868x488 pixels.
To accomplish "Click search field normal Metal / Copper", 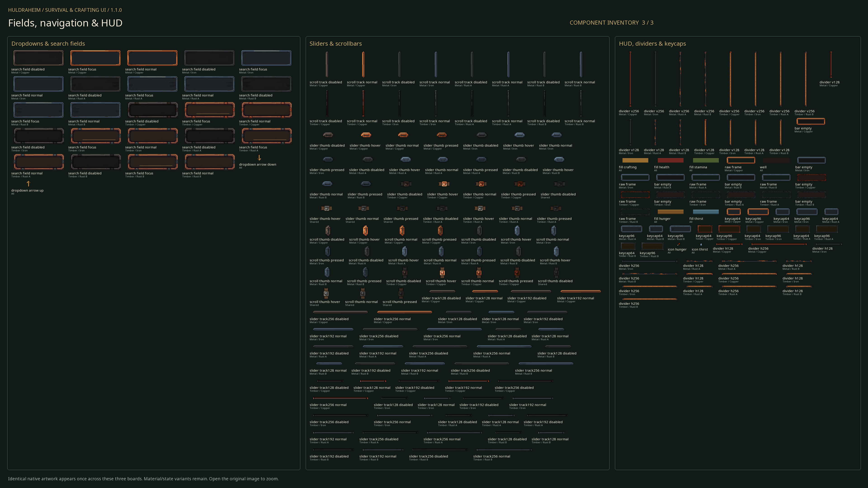I will (152, 58).
